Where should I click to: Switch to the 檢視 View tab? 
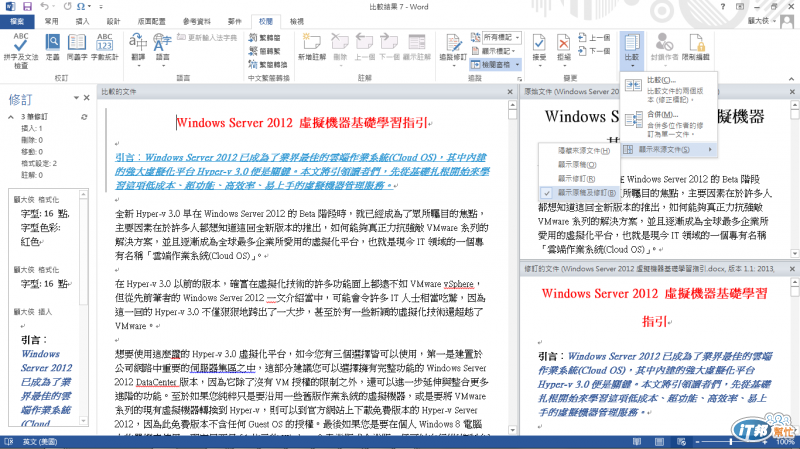(x=297, y=21)
